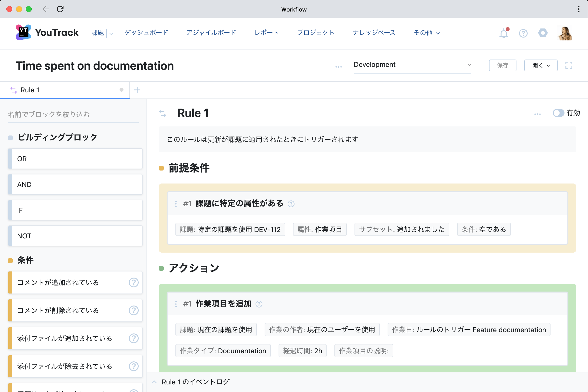
Task: Enter fullscreen mode for the workflow editor
Action: point(569,65)
